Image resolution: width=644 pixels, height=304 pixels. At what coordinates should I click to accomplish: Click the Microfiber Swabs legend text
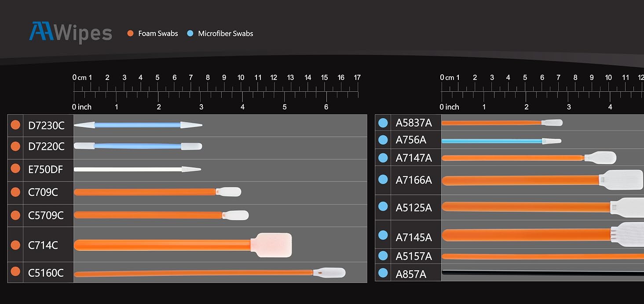(226, 33)
